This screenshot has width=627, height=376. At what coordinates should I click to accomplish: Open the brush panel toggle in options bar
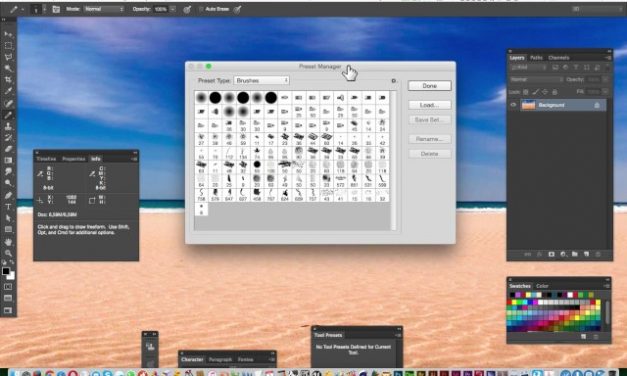pyautogui.click(x=56, y=9)
